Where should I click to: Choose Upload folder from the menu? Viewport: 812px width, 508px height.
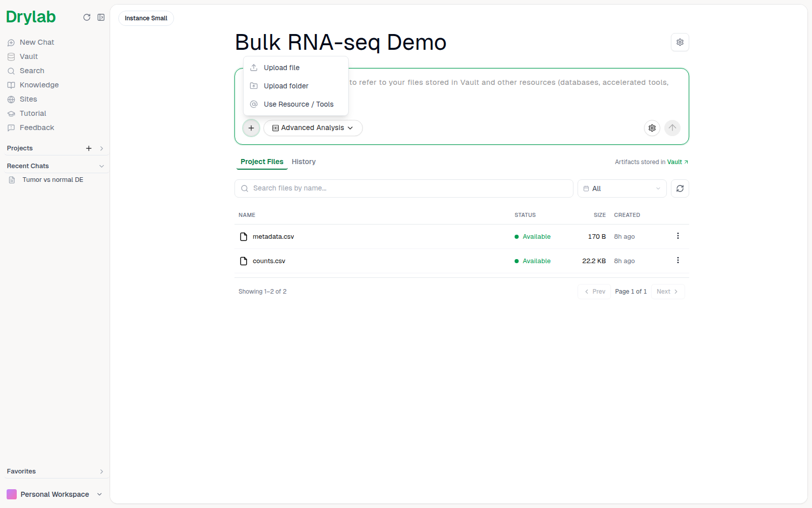coord(296,86)
